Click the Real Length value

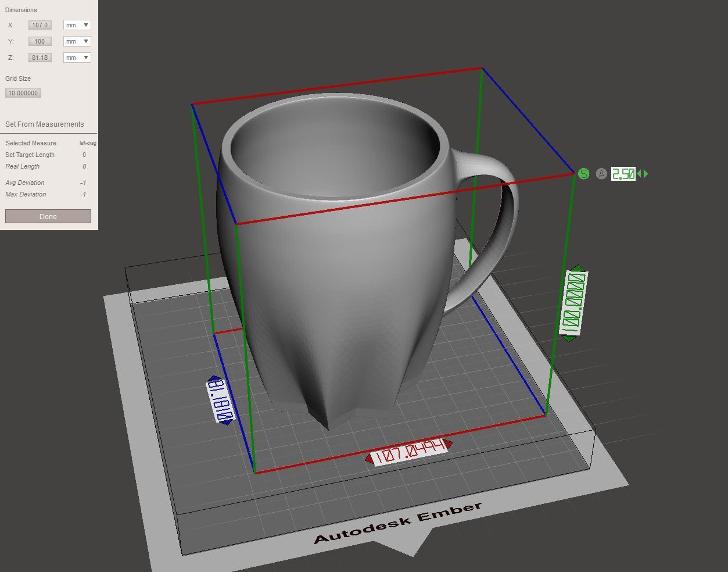[84, 166]
